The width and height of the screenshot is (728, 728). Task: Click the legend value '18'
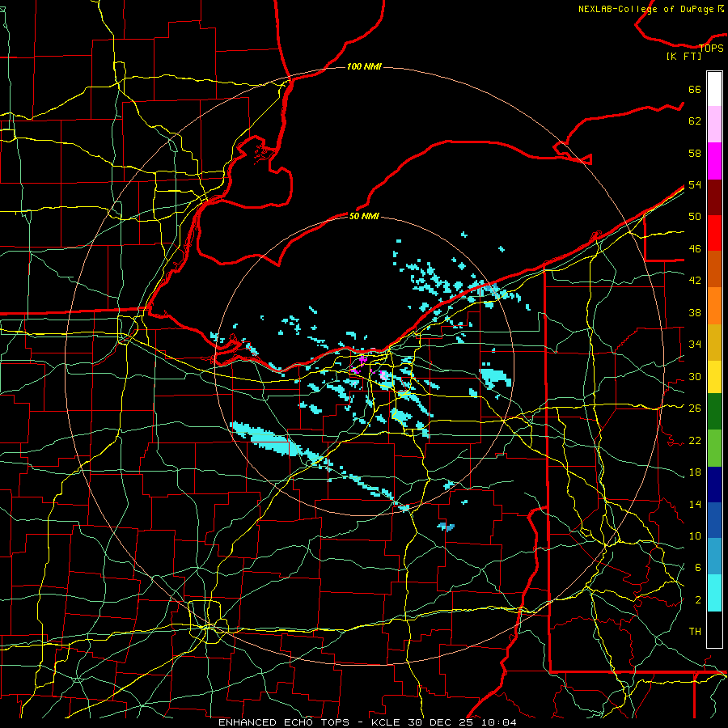(695, 472)
